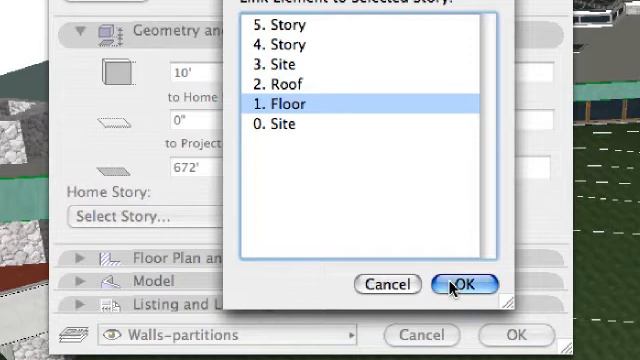Expand the Listing and Labeling panel triangle
The width and height of the screenshot is (640, 360).
point(80,304)
